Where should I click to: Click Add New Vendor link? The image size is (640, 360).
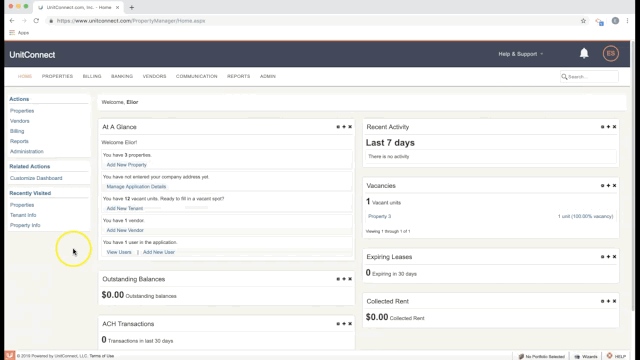point(125,230)
